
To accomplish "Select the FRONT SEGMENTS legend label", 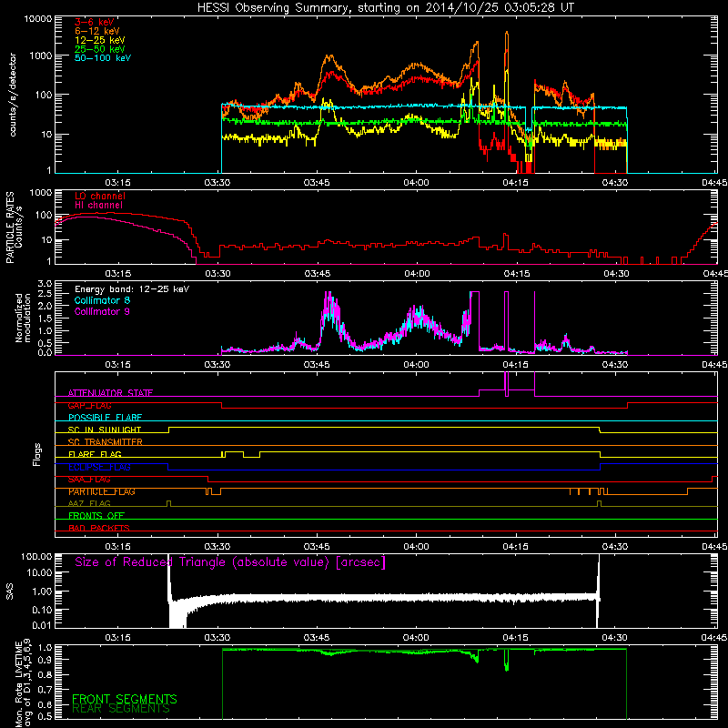I will point(125,699).
